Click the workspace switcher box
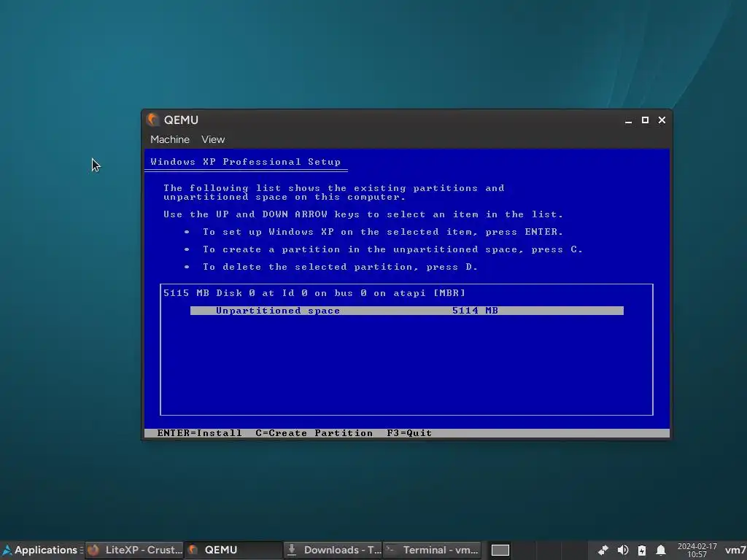 (500, 550)
